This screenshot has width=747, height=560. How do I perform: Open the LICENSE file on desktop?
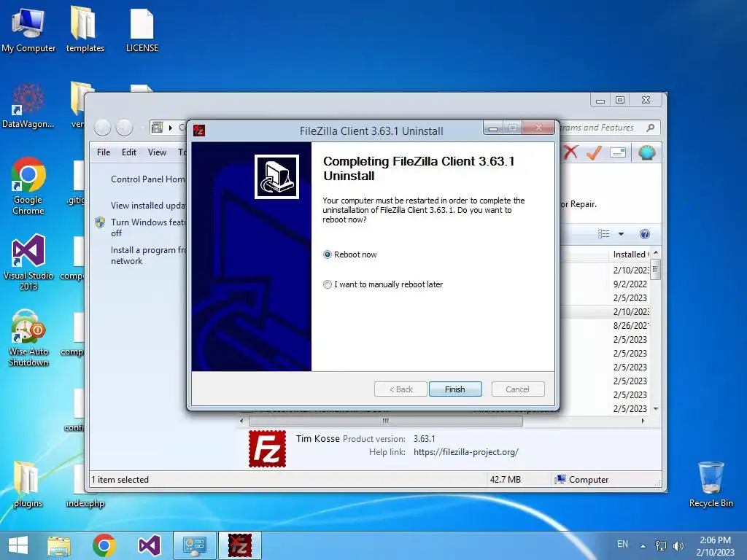[142, 29]
